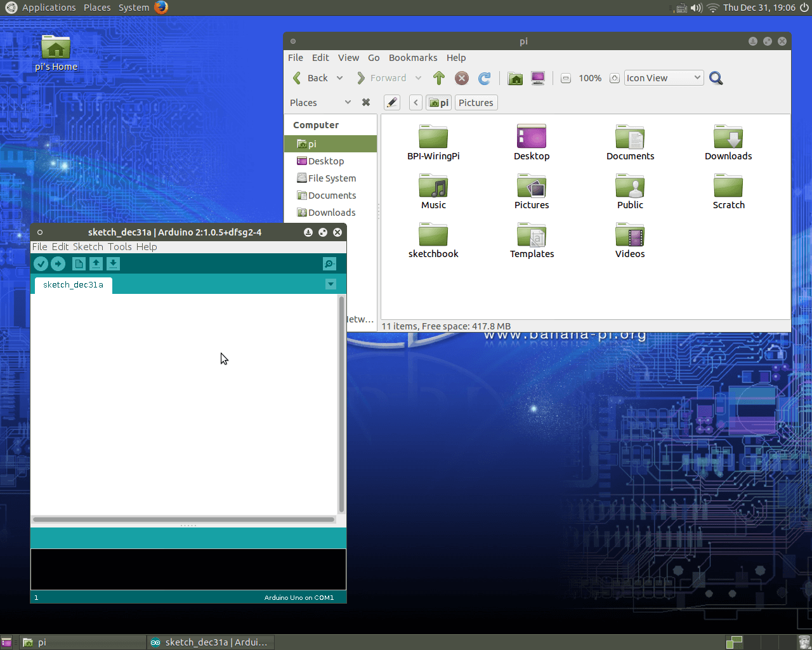812x650 pixels.
Task: Open the Serial Monitor
Action: click(329, 263)
